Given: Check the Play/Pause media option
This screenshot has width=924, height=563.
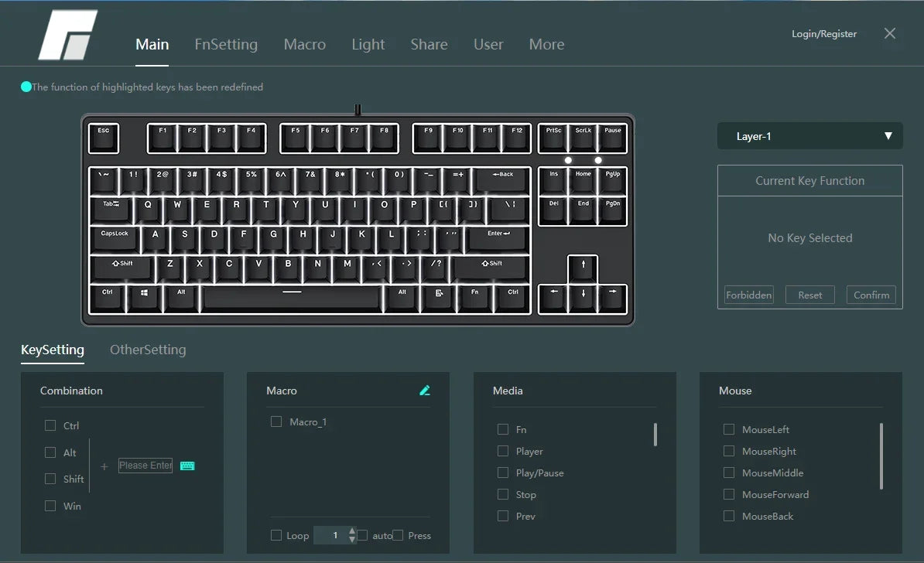Looking at the screenshot, I should click(x=503, y=473).
